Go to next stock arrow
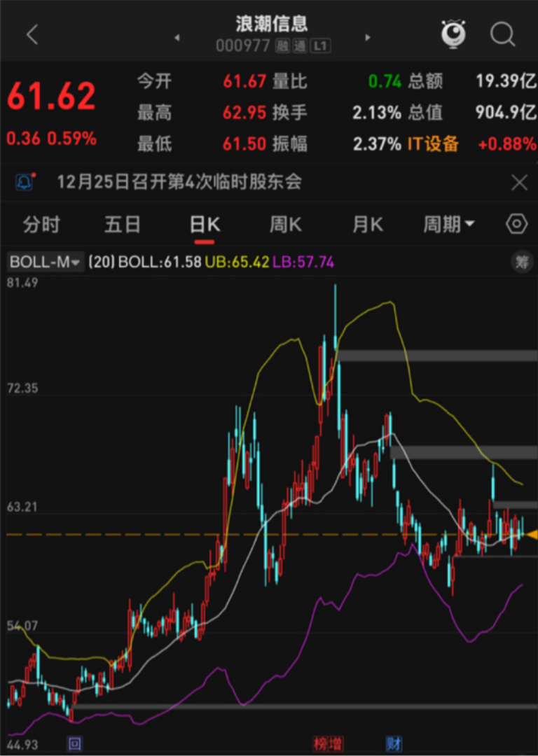The width and height of the screenshot is (538, 756). [x=368, y=37]
